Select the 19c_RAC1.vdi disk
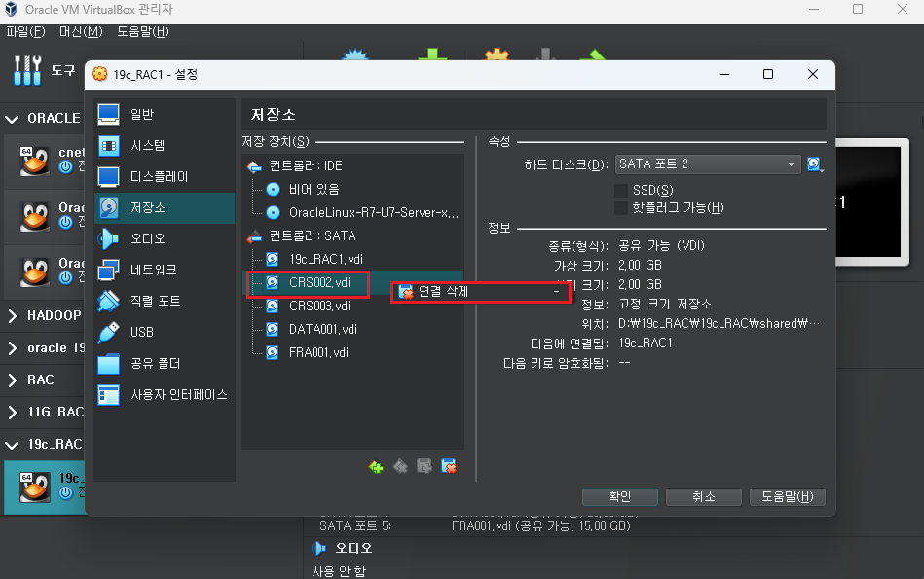This screenshot has width=924, height=579. 325,259
